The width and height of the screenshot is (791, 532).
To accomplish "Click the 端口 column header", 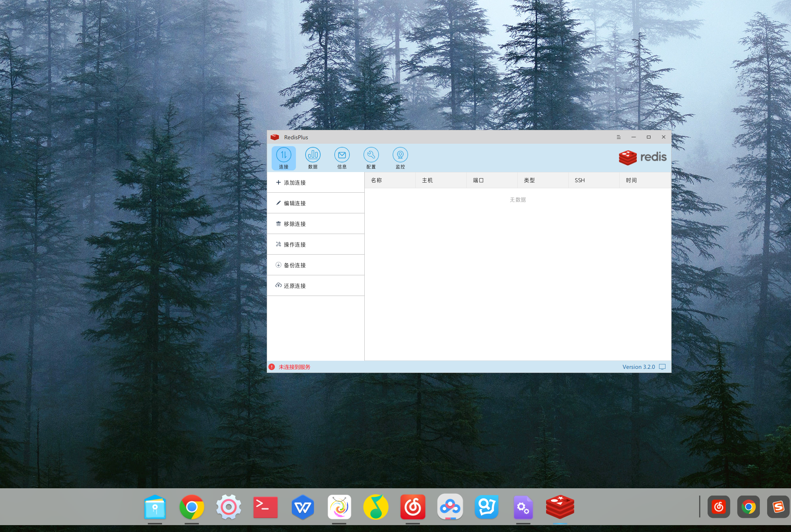I will (478, 180).
